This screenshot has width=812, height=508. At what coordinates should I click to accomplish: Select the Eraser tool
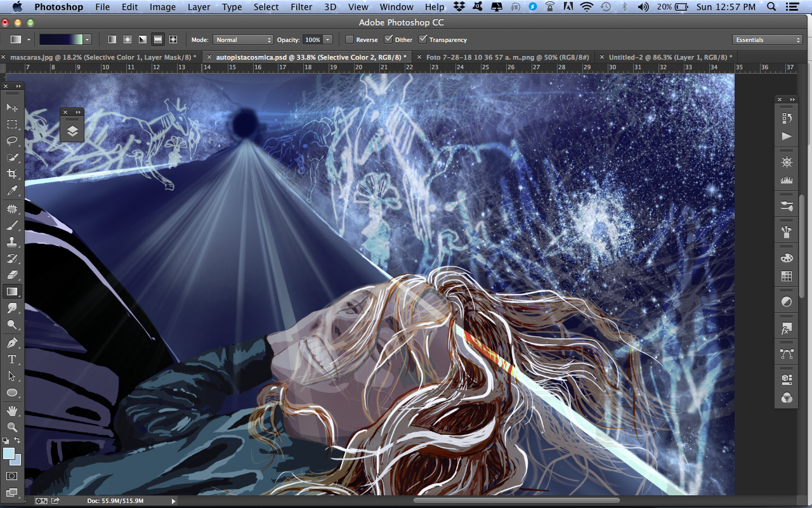[x=12, y=275]
